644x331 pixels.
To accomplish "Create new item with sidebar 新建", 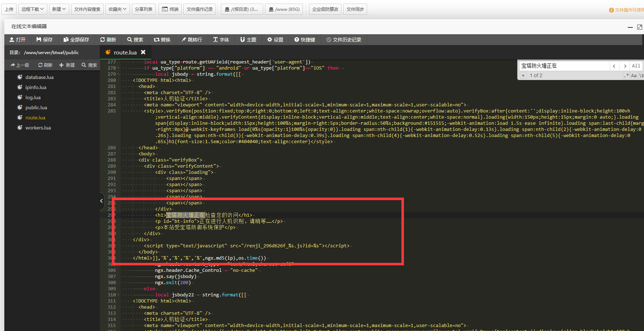I will [x=67, y=65].
